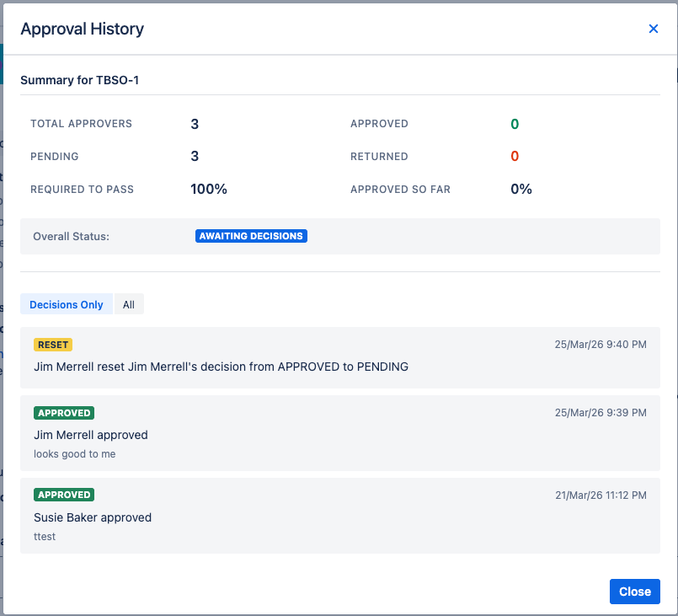678x616 pixels.
Task: Click the AWAITING DECISIONS status badge
Action: 250,236
